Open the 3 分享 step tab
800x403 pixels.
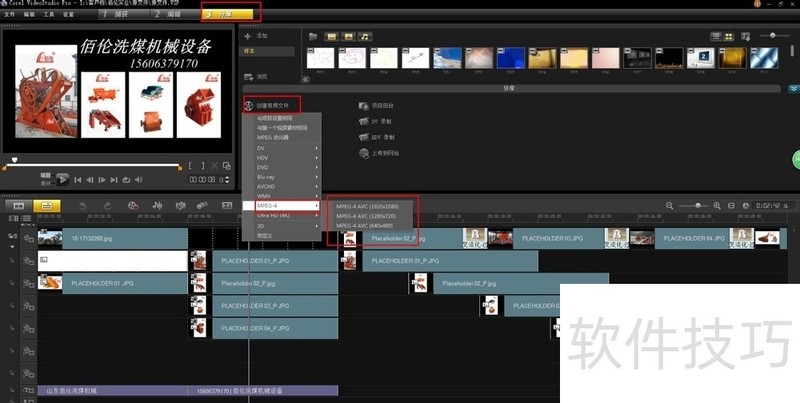point(230,13)
